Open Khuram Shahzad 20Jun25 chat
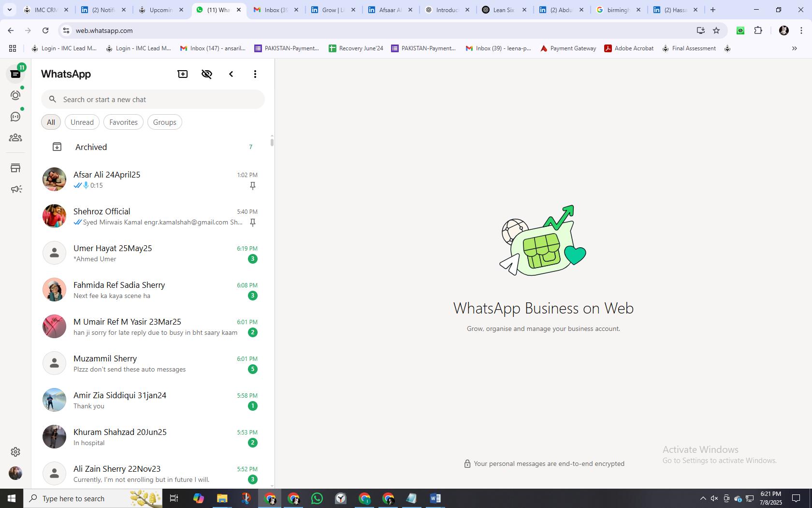Image resolution: width=812 pixels, height=508 pixels. click(x=153, y=437)
